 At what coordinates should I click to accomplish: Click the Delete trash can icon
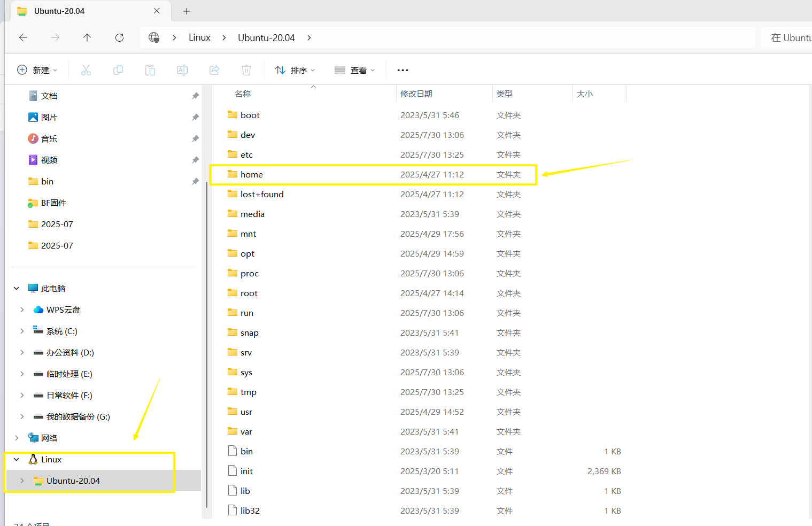(246, 70)
